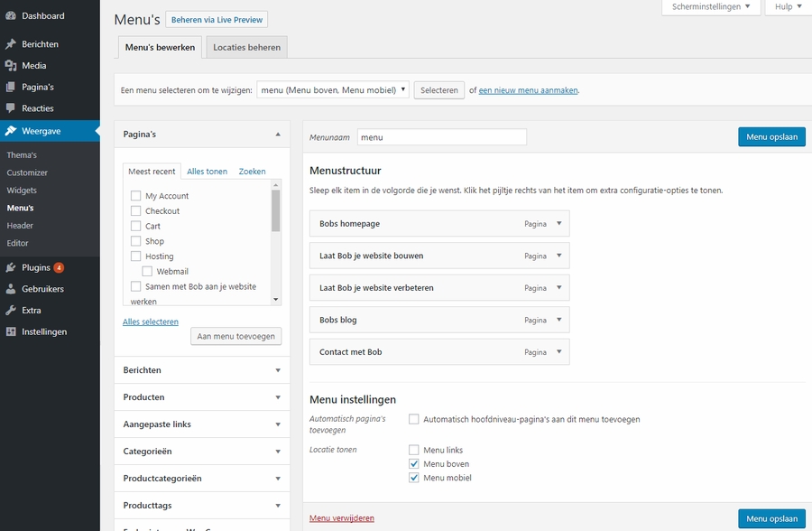The height and width of the screenshot is (531, 812).
Task: Switch to the Locaties beheren tab
Action: (x=246, y=48)
